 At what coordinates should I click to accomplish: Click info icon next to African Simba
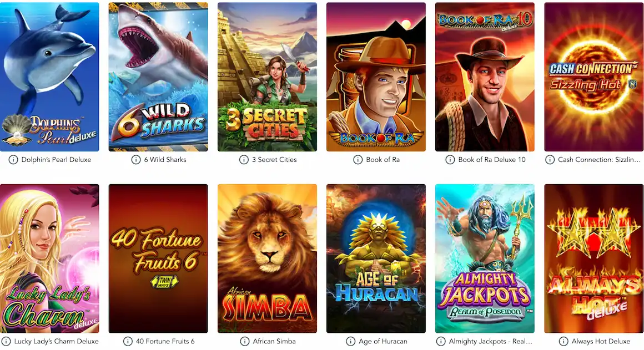pos(245,341)
